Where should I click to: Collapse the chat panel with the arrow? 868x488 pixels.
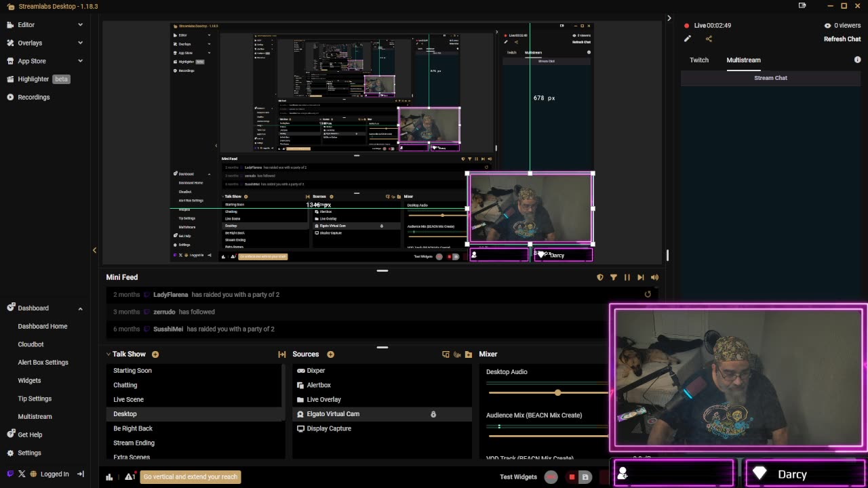click(x=669, y=18)
